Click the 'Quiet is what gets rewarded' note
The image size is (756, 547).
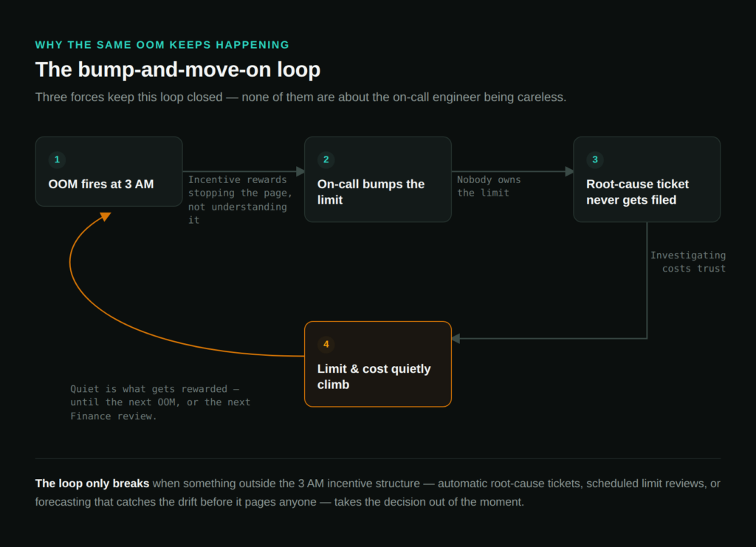[160, 402]
